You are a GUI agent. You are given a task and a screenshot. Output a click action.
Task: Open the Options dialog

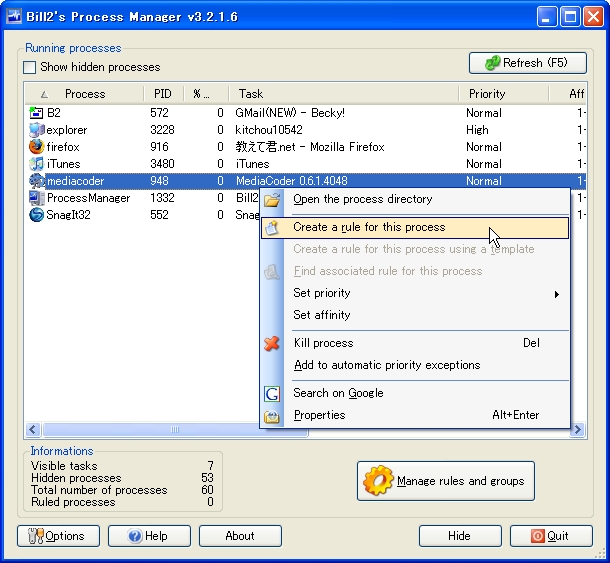tap(58, 536)
